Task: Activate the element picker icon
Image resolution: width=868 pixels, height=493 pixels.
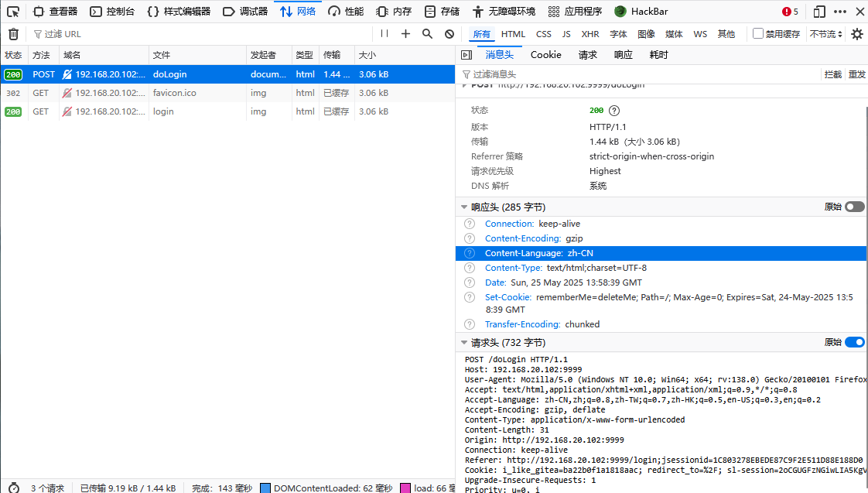Action: tap(13, 12)
